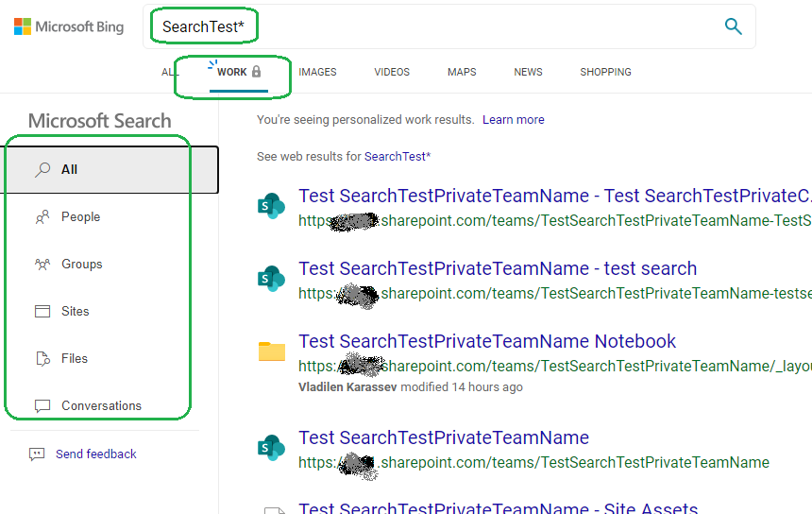
Task: Click the magnifier icon beside All
Action: [42, 169]
